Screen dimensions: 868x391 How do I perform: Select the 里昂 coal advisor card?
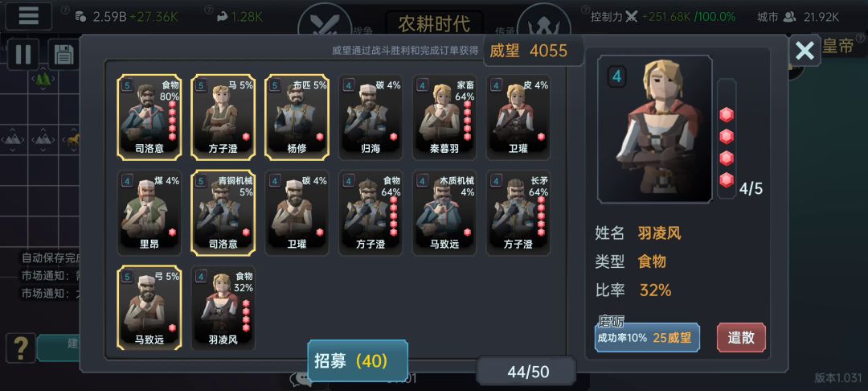tap(149, 212)
